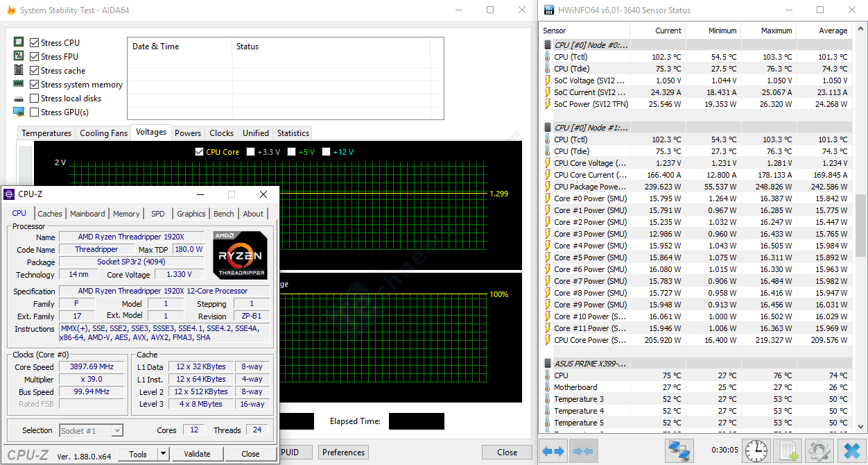This screenshot has height=465, width=868.
Task: Switch to AIDA64 Cooling Fans tab
Action: (x=103, y=133)
